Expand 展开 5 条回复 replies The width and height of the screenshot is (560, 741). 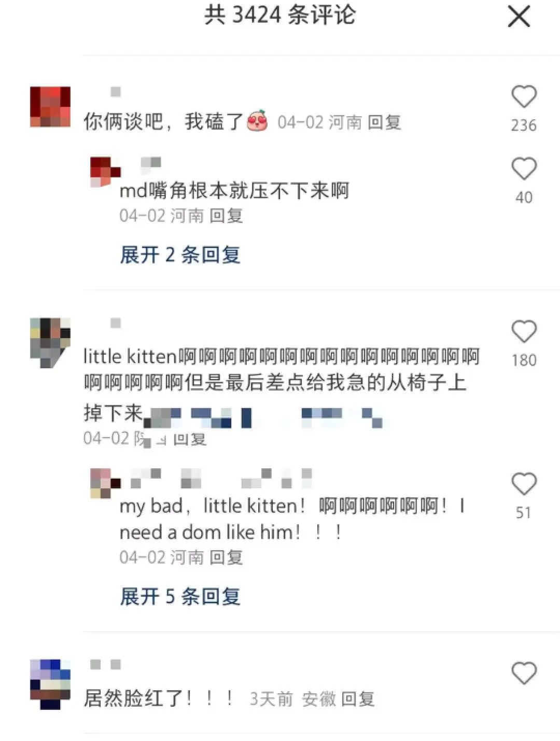point(180,596)
